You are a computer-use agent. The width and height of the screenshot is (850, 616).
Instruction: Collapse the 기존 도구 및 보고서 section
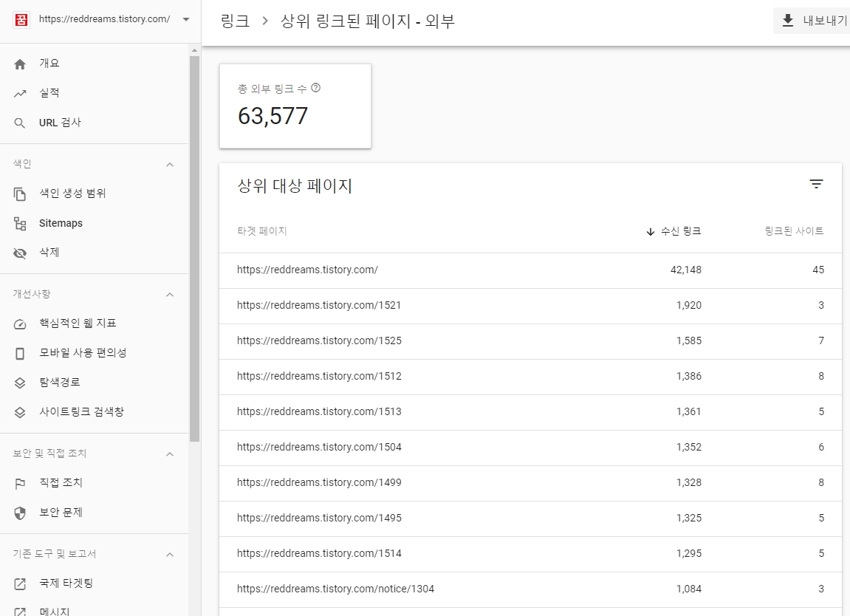(170, 554)
